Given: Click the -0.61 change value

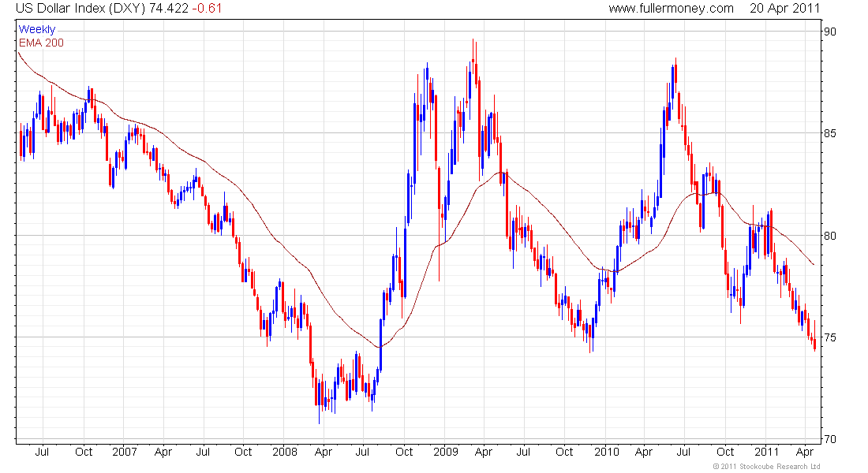Looking at the screenshot, I should 207,9.
